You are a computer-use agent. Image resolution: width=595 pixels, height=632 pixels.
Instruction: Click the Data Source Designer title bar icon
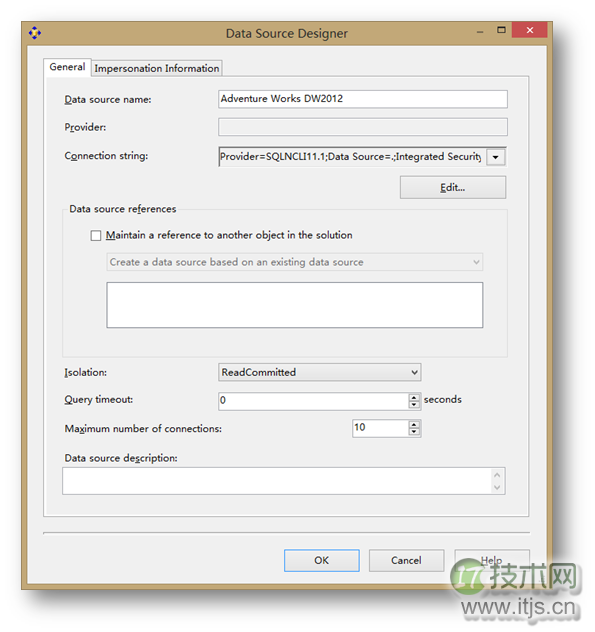[35, 33]
